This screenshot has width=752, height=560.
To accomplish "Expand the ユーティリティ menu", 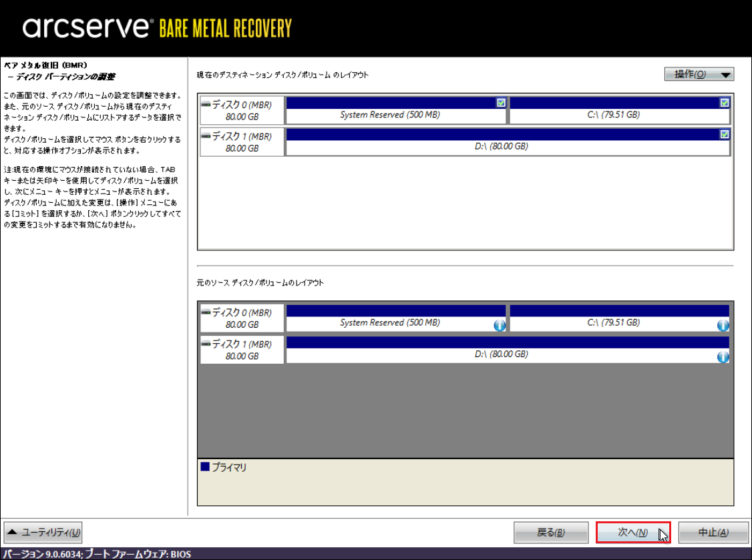I will [43, 532].
